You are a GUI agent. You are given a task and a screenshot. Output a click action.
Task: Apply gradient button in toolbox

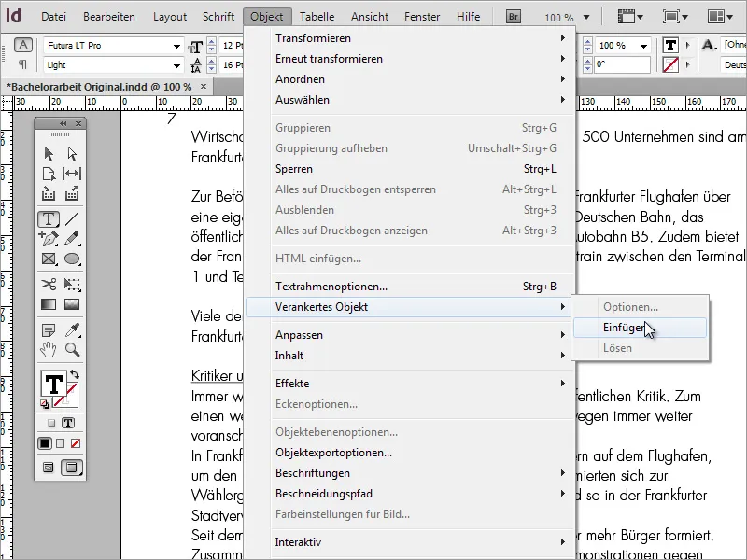point(60,443)
